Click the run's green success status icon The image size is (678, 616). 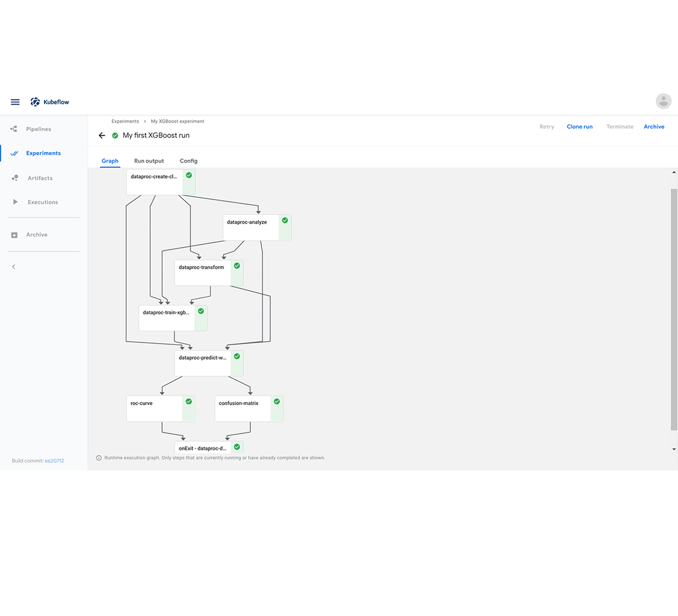[x=115, y=136]
